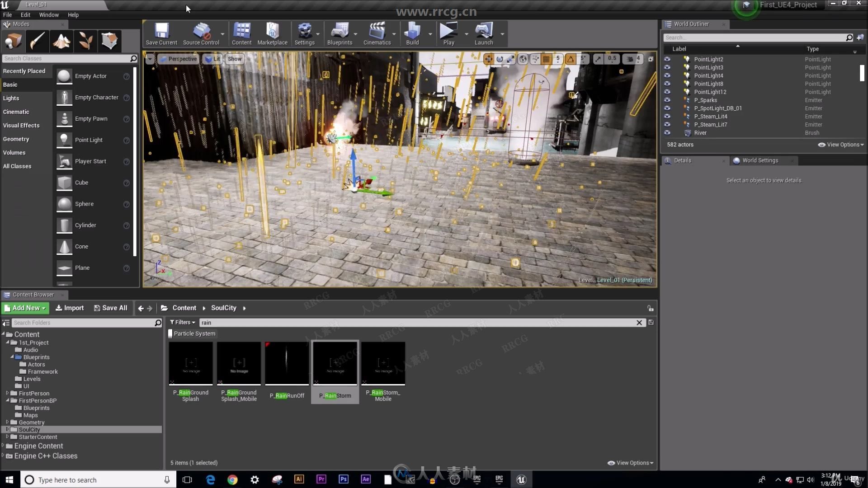Select the Place mode icon

click(x=13, y=41)
